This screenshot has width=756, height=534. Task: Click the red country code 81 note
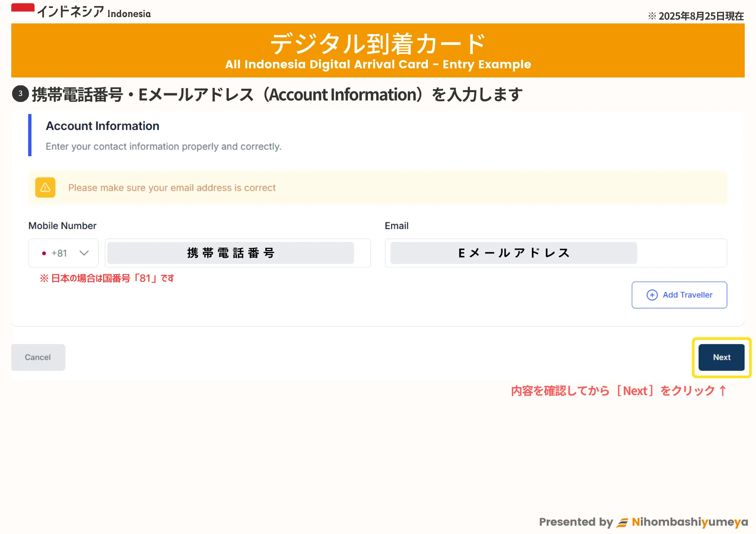pos(107,278)
